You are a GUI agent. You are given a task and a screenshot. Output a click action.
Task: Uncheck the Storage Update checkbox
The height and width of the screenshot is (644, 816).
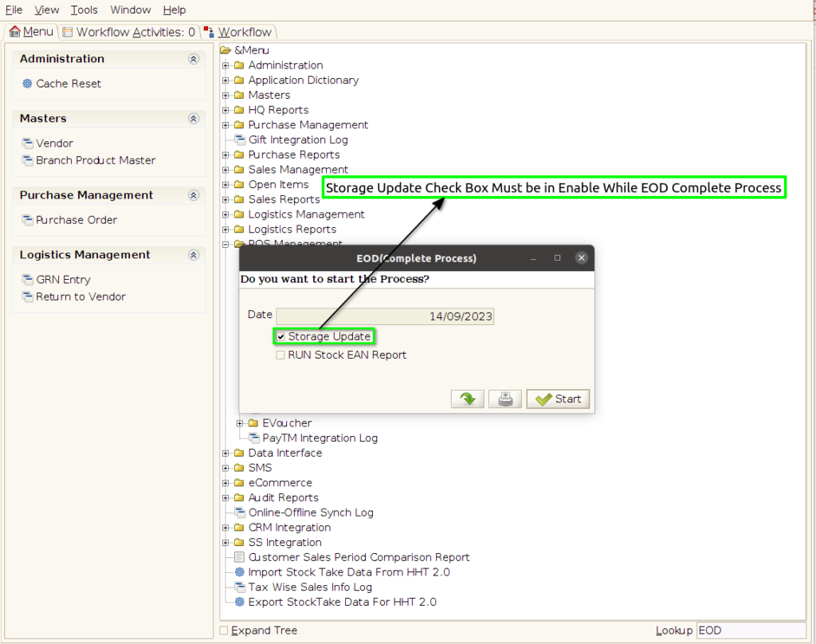pos(280,337)
